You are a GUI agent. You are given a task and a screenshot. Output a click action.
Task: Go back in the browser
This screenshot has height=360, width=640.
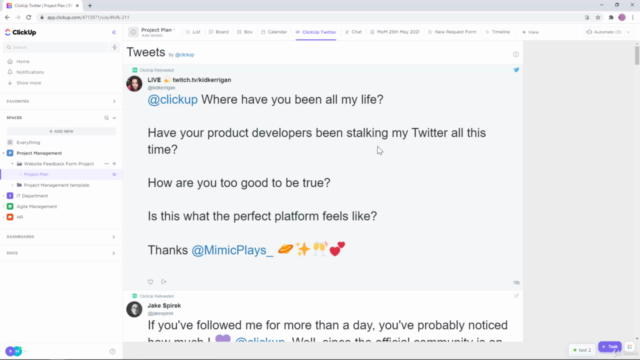click(7, 18)
